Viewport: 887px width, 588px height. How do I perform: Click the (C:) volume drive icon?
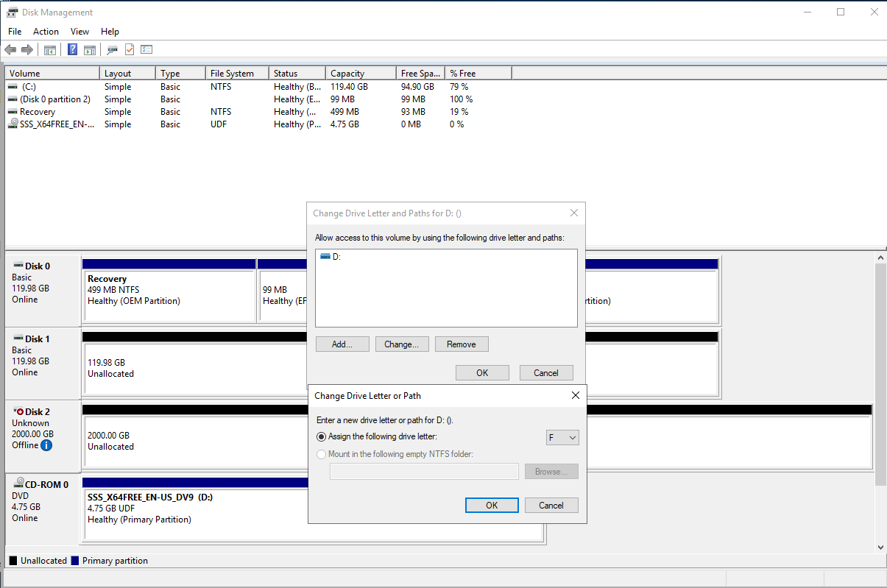(13, 86)
